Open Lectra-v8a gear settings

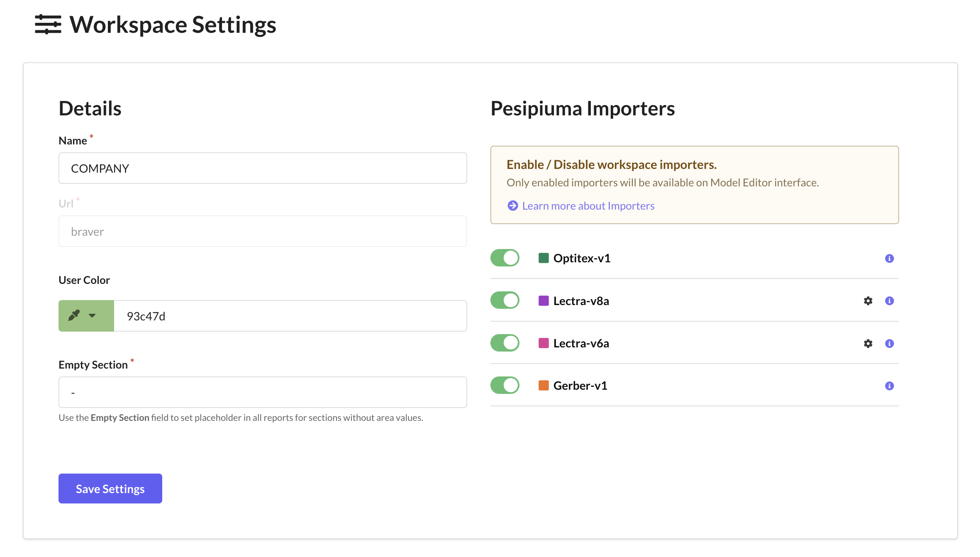868,301
